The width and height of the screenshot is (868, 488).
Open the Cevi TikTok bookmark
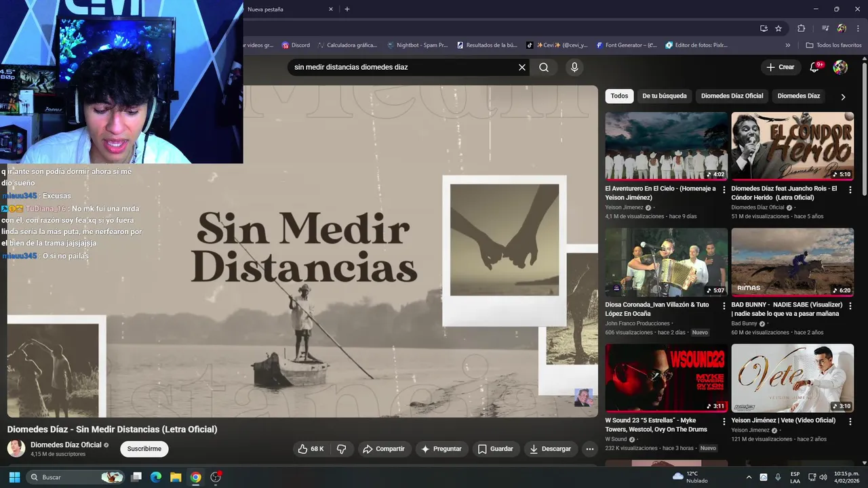click(x=557, y=45)
